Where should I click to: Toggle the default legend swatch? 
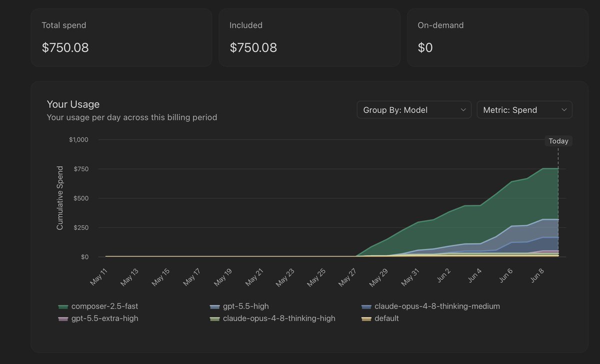tap(366, 319)
